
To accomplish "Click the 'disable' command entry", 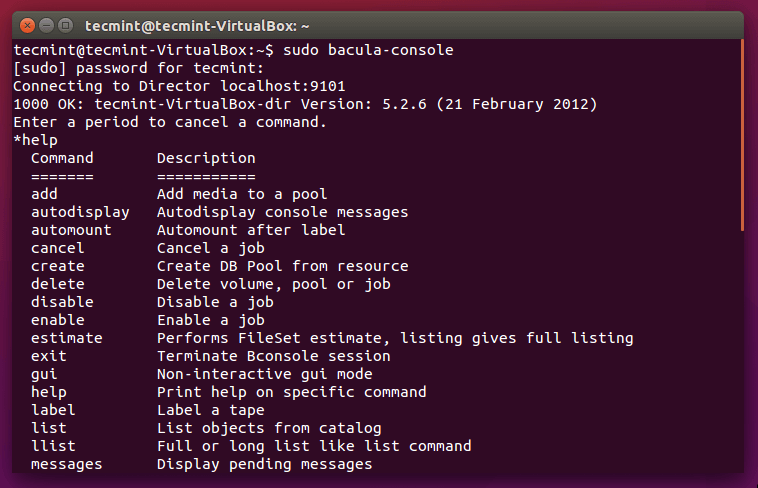I will point(62,302).
